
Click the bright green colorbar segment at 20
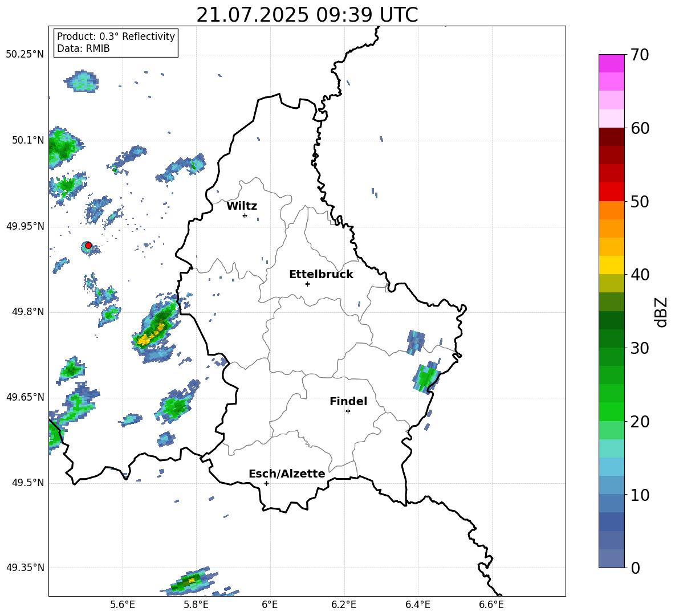(x=611, y=411)
